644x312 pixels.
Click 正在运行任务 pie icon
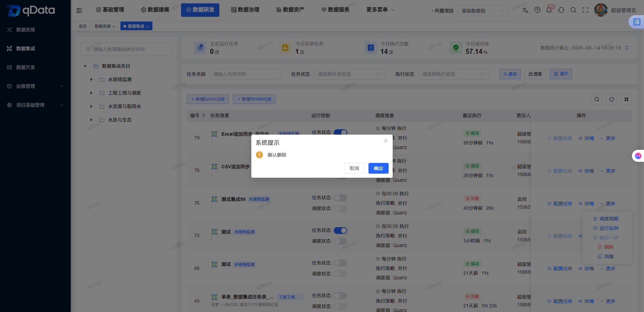(200, 48)
